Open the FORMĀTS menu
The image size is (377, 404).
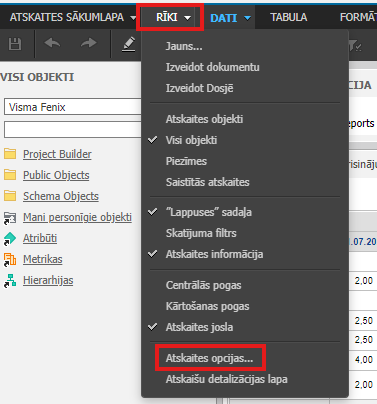click(358, 17)
